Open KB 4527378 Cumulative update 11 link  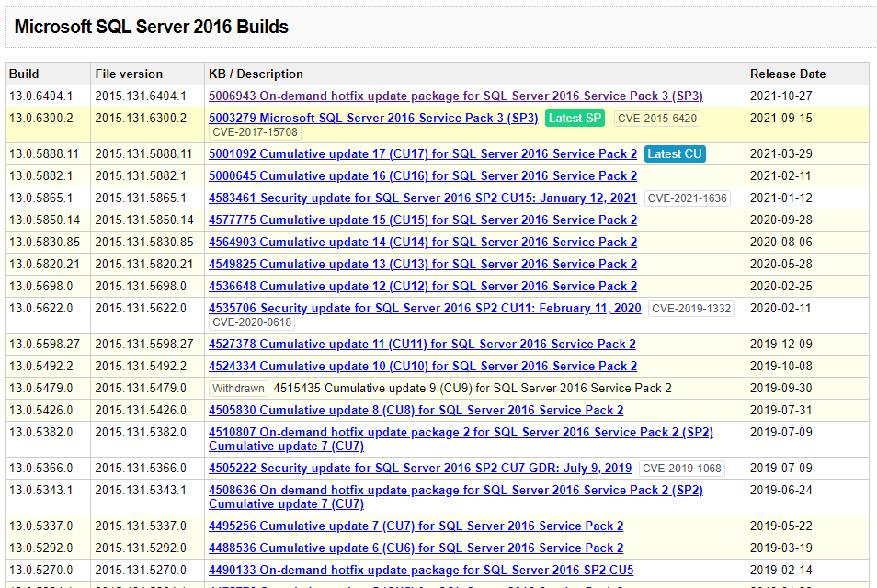click(x=422, y=345)
